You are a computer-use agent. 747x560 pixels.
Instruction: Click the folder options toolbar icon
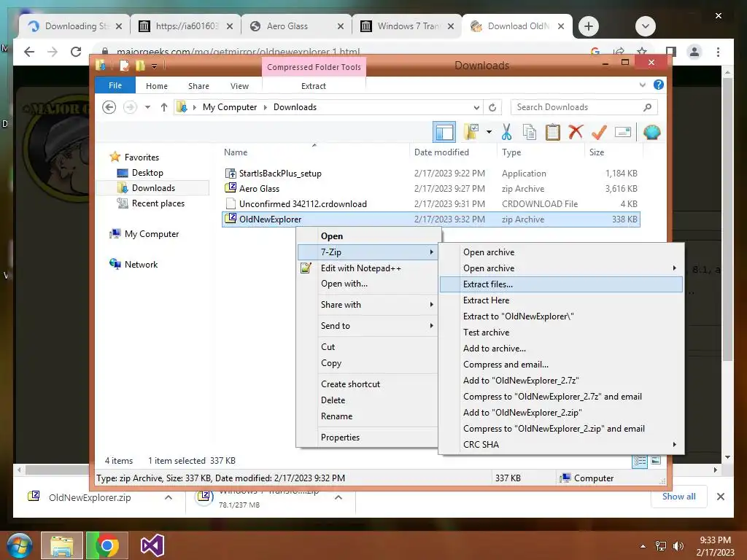click(471, 132)
